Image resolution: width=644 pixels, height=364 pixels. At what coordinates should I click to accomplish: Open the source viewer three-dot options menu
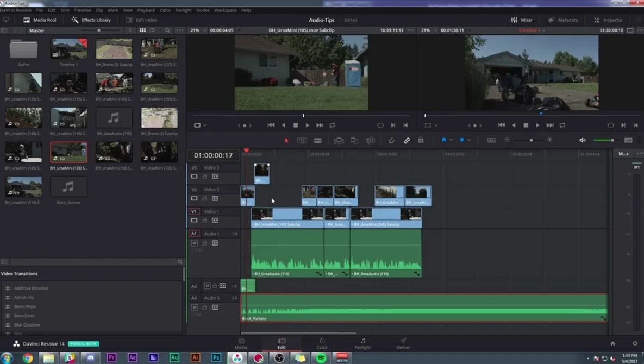tap(410, 30)
